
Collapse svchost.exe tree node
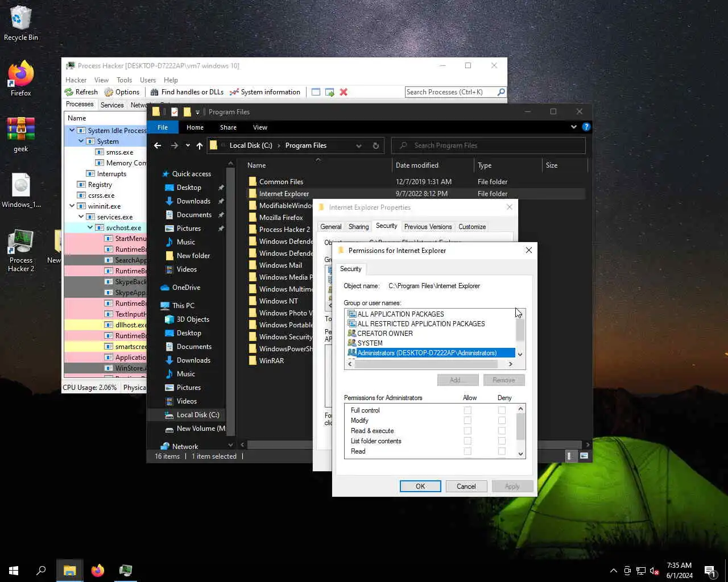point(90,228)
